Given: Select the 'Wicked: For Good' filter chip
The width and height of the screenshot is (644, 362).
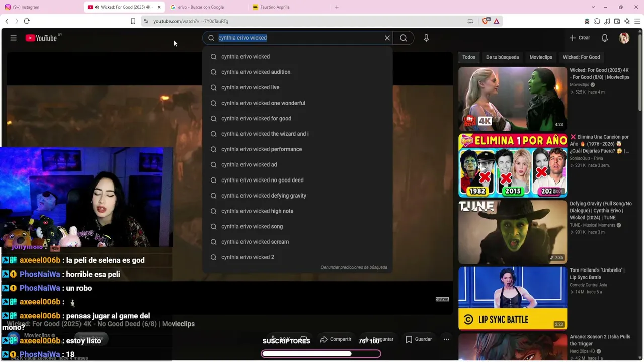Looking at the screenshot, I should click(581, 57).
